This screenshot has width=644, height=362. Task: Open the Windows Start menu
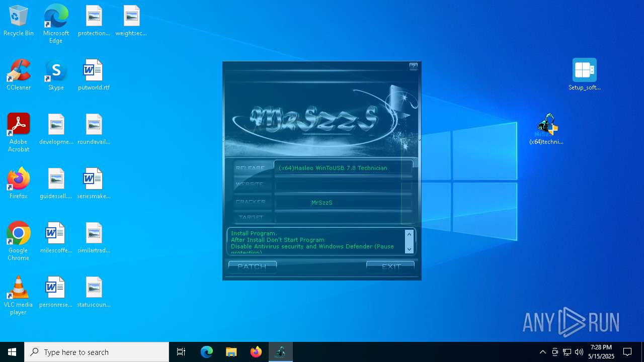click(12, 352)
